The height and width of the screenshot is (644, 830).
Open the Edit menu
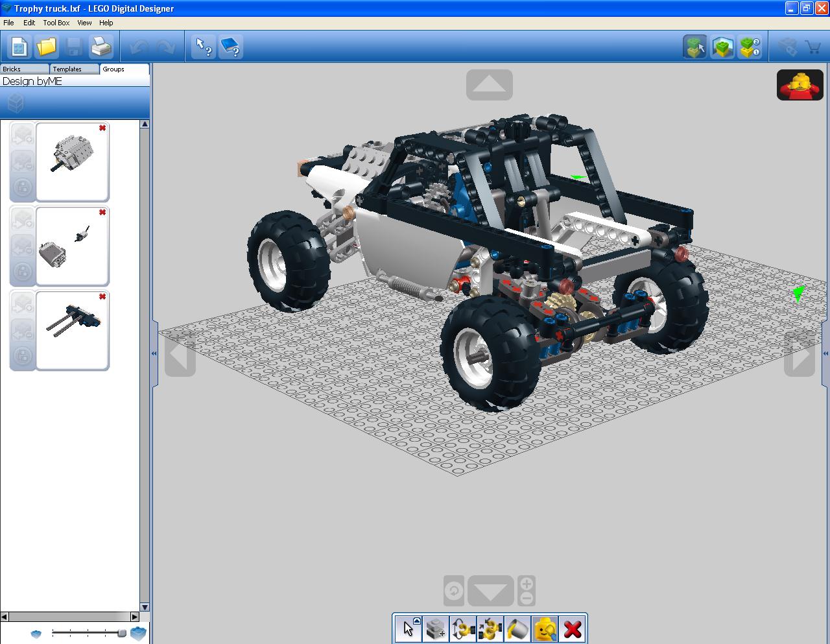click(29, 23)
